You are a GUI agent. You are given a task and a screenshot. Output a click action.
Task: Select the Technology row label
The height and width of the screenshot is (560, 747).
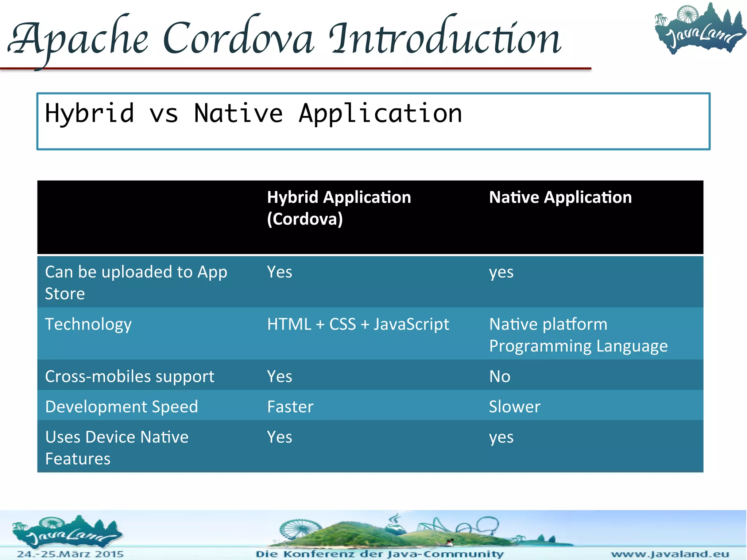88,324
